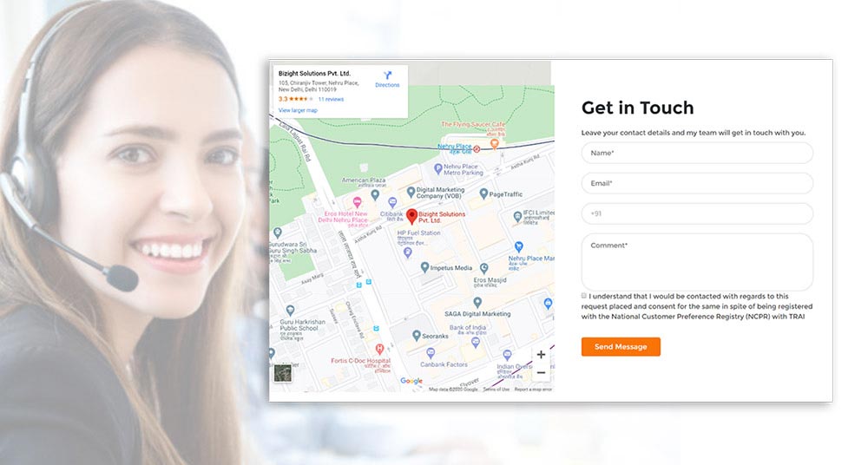Click the red Bizight Solutions map pin
868x465 pixels.
pyautogui.click(x=411, y=215)
